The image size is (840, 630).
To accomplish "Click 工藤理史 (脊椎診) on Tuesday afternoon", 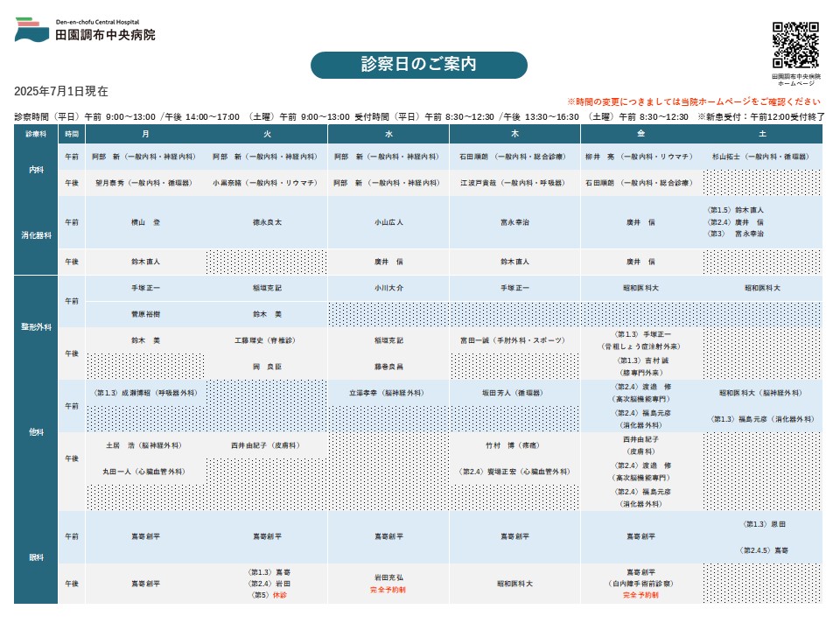I will tap(265, 340).
